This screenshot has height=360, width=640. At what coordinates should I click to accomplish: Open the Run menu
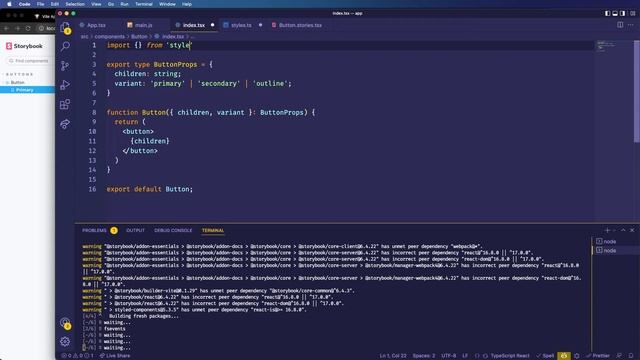(x=124, y=4)
